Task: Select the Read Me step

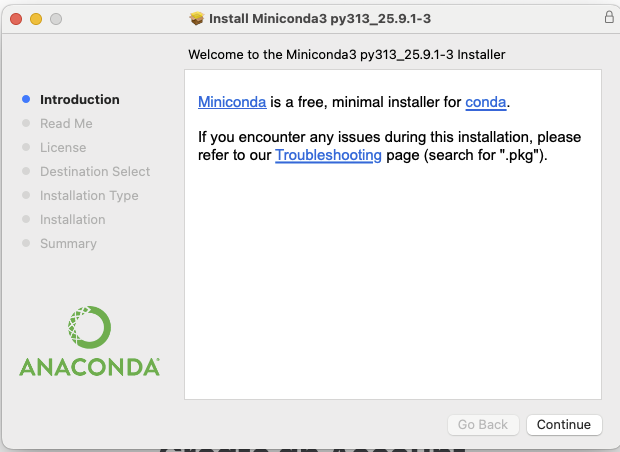Action: point(66,123)
